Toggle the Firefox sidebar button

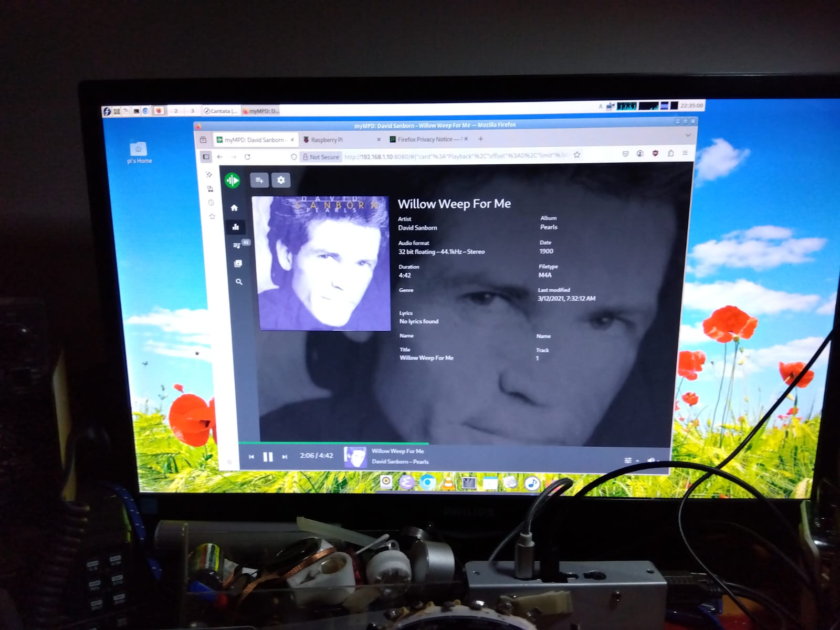(206, 156)
